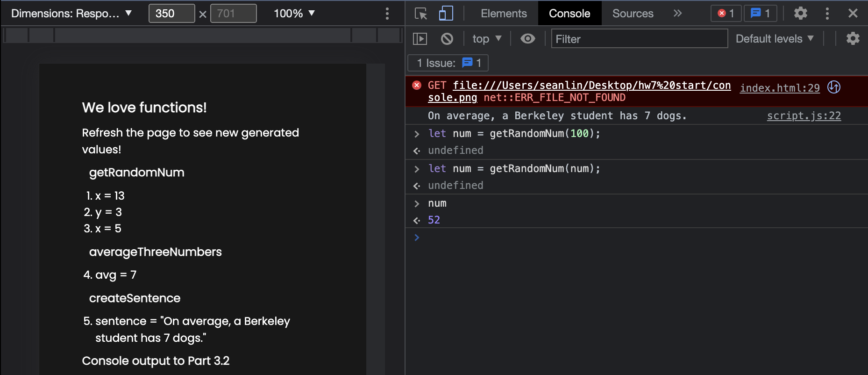
Task: Click the averageThreeNumbers heading
Action: coord(155,252)
